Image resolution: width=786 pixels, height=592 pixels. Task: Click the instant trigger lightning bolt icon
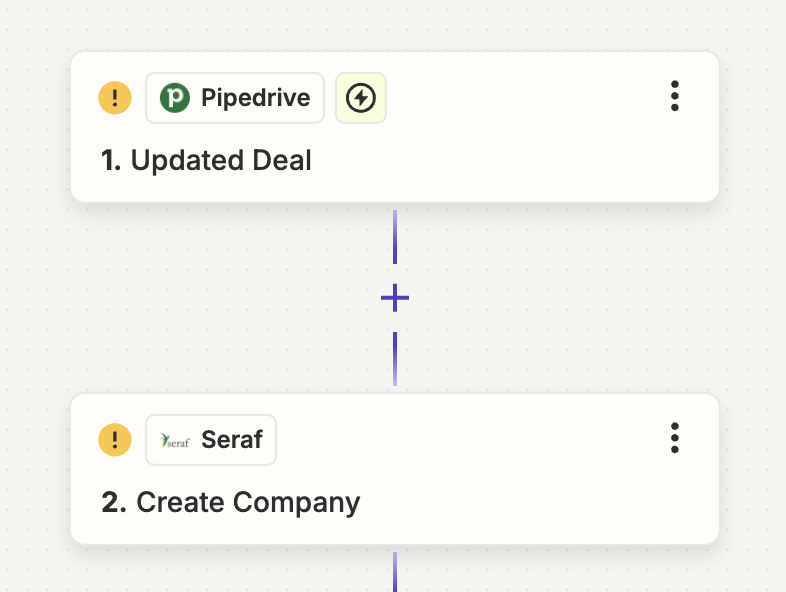tap(361, 98)
